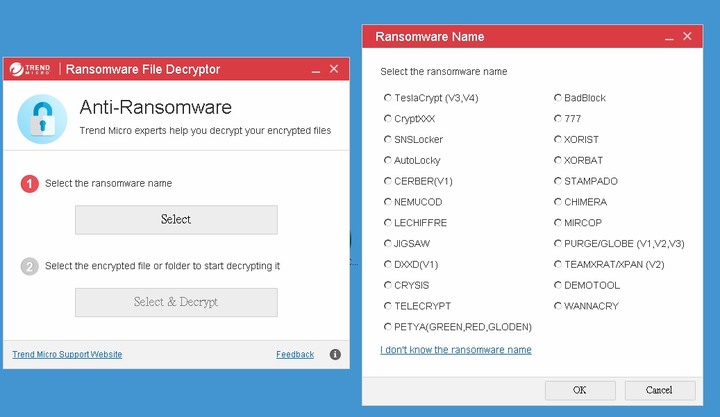Select the 777 ransomware option
The width and height of the screenshot is (720, 417).
point(558,118)
